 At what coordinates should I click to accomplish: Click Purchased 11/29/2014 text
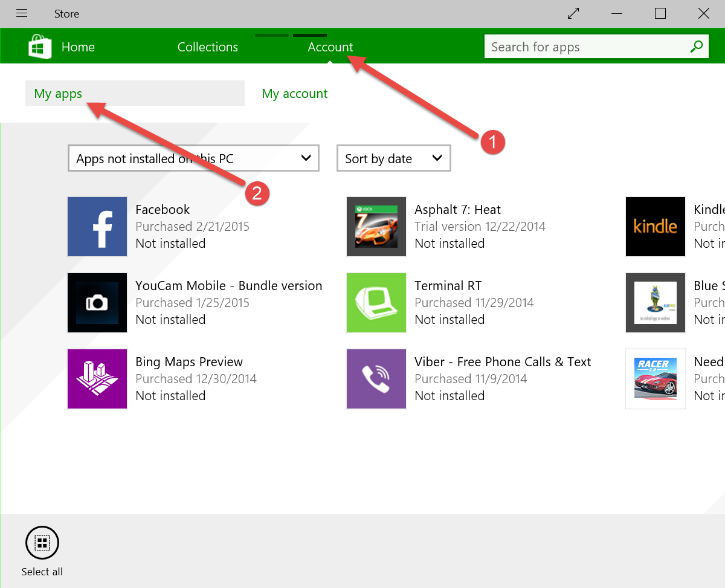(x=474, y=303)
